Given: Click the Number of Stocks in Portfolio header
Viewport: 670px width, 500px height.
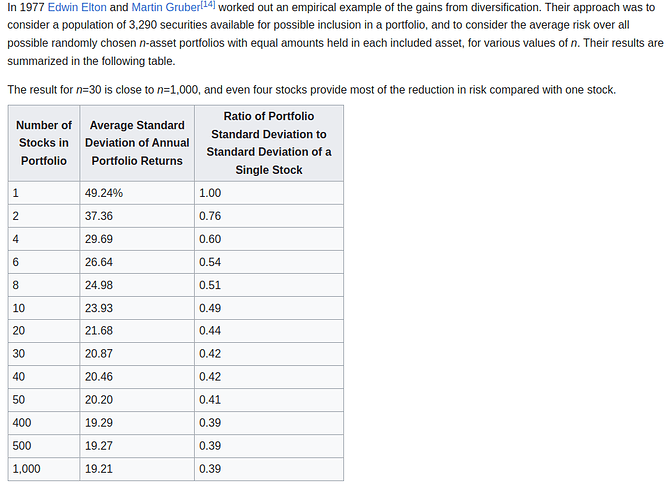Looking at the screenshot, I should (x=44, y=143).
